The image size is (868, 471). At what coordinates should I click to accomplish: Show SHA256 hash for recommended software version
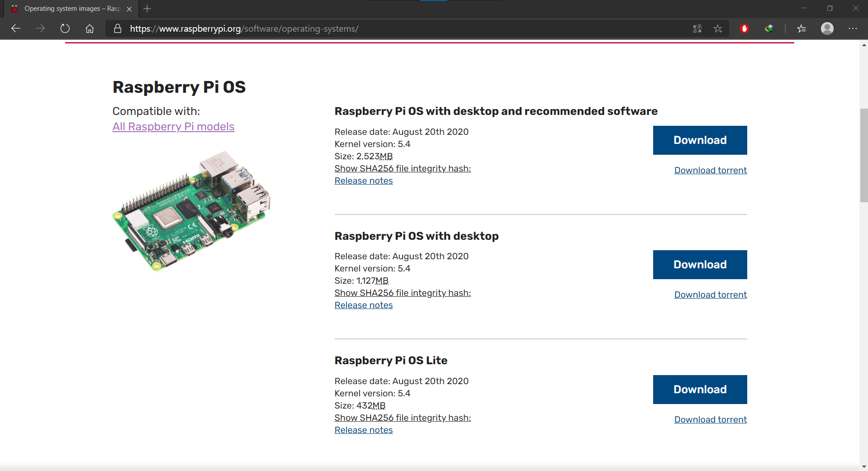pyautogui.click(x=403, y=168)
